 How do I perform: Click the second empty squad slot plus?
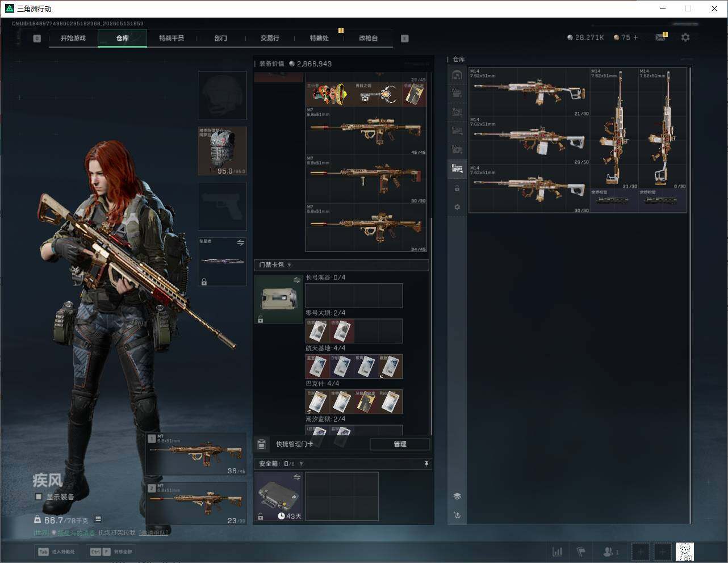tap(662, 552)
